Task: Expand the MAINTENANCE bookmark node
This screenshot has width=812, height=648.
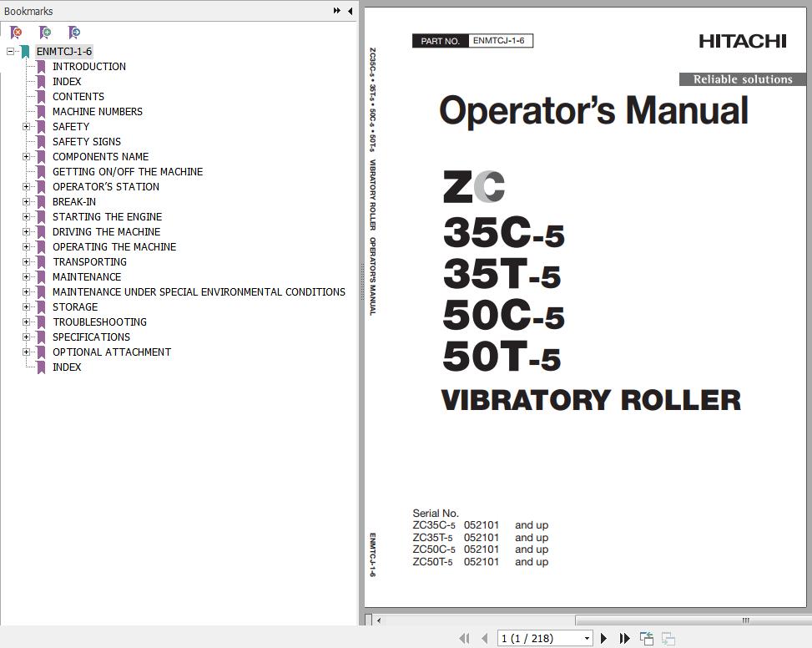Action: (26, 277)
